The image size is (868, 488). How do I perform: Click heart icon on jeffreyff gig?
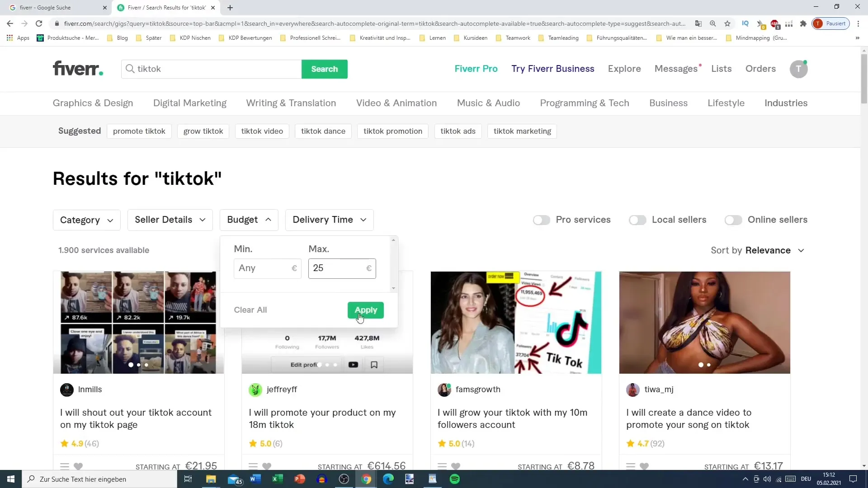point(267,466)
